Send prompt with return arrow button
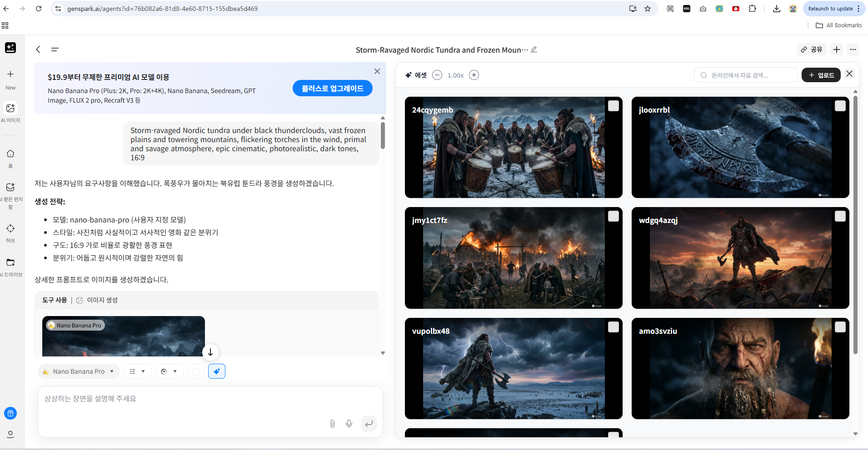Screen dimensions: 868x450 point(369,424)
